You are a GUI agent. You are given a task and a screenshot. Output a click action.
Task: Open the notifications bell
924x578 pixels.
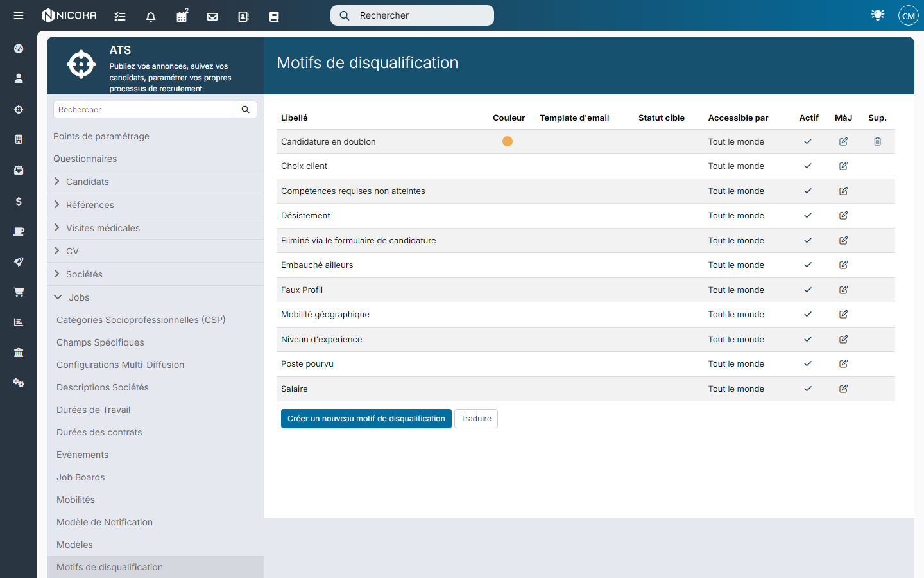[x=151, y=17]
